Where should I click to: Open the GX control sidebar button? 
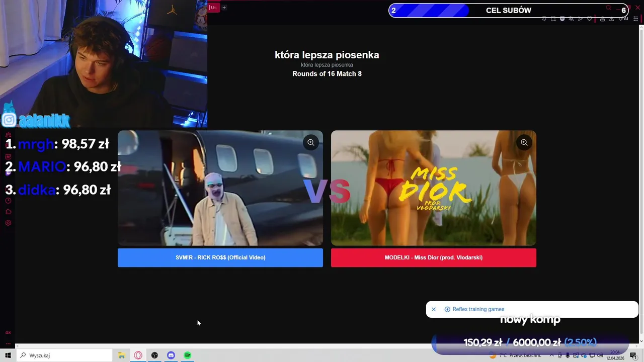point(8,332)
